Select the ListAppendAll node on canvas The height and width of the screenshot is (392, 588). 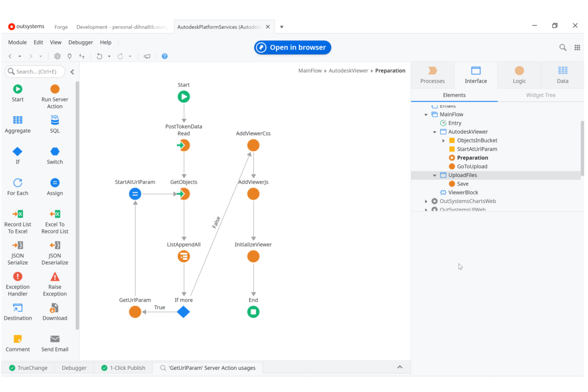(184, 257)
